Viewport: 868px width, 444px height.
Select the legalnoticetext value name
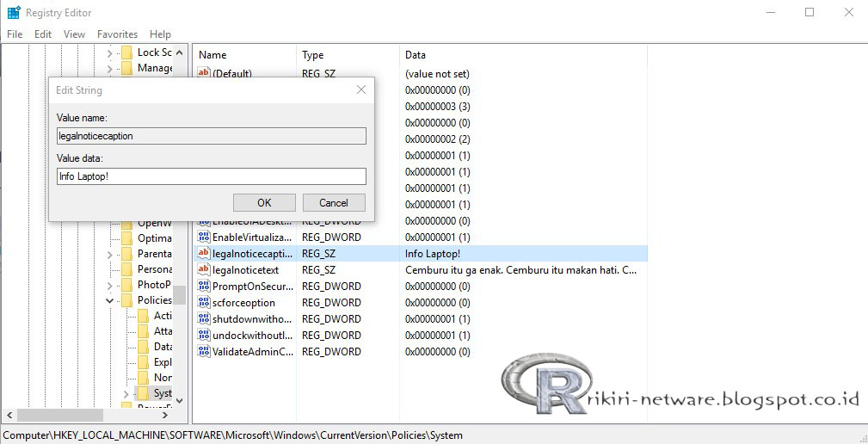[x=246, y=269]
